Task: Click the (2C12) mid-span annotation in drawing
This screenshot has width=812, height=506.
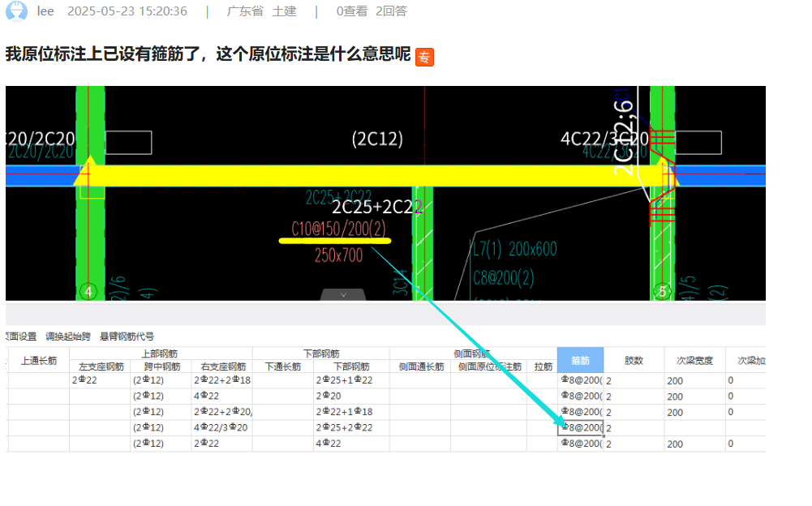Action: coord(377,139)
